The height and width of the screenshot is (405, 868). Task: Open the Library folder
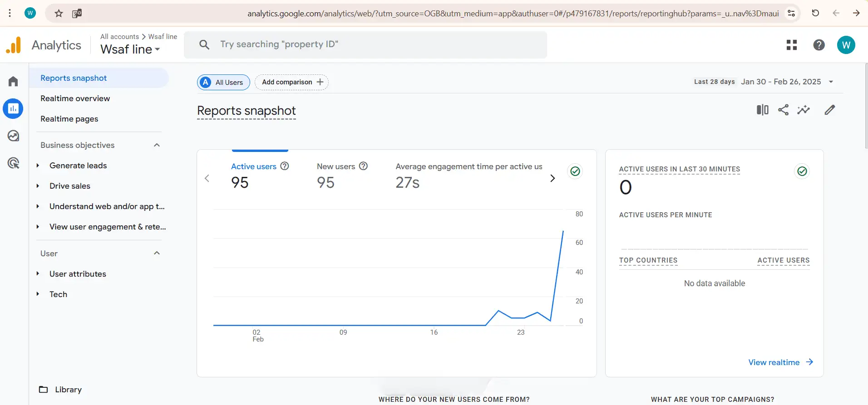[60, 390]
